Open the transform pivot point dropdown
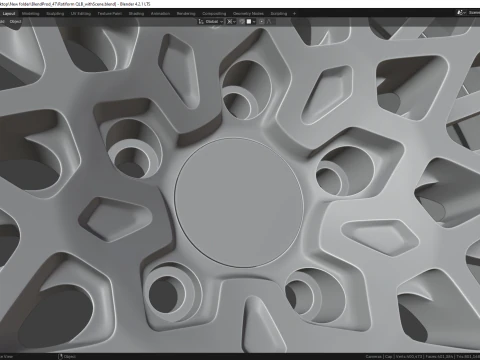Screen dimensions: 480x360 231,22
